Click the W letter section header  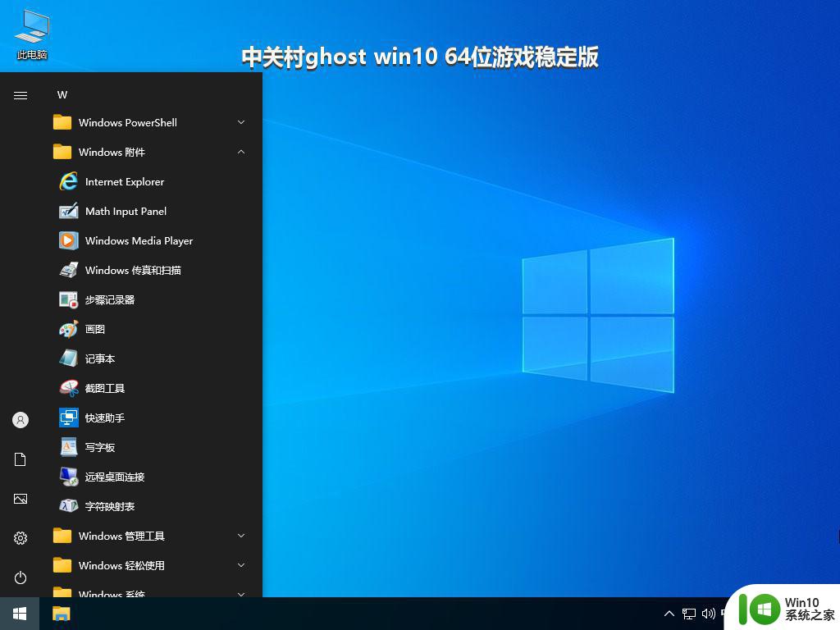click(62, 94)
